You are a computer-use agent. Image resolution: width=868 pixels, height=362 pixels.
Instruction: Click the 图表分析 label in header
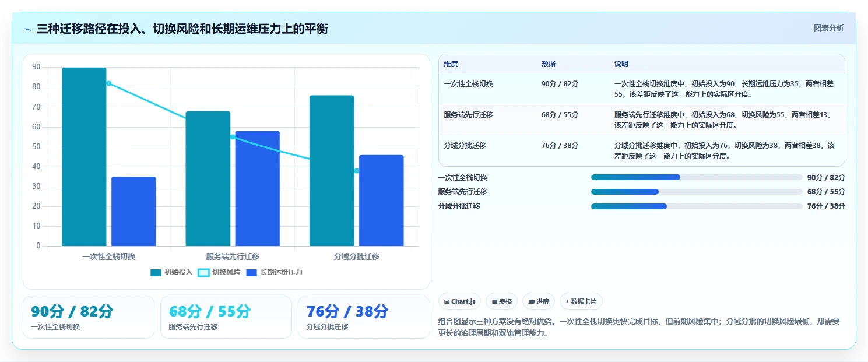click(x=828, y=28)
